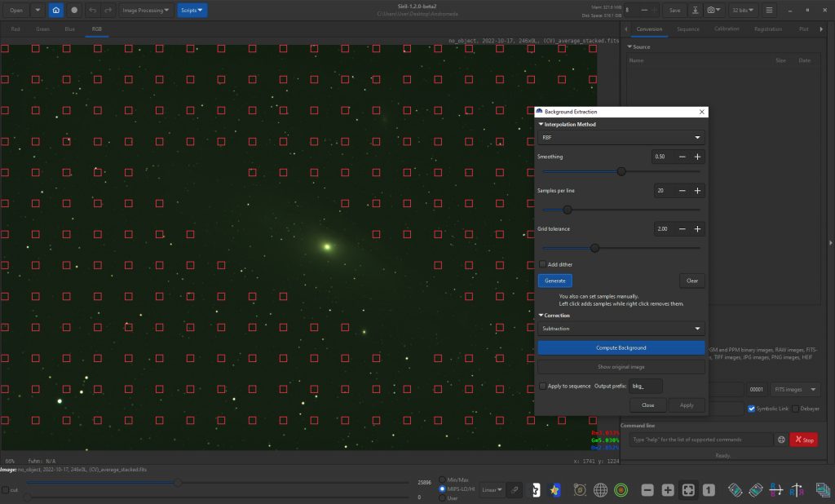835x504 pixels.
Task: Click the Output prefix input field
Action: [x=646, y=386]
